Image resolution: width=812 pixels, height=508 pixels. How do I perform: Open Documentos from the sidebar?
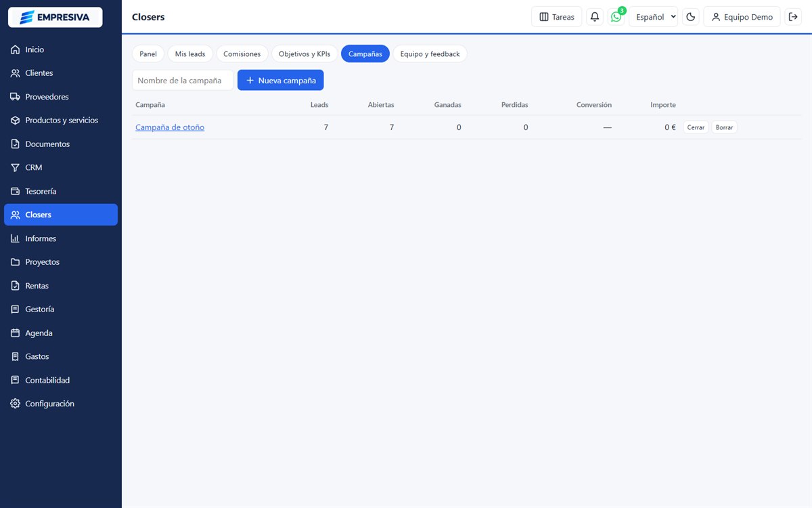point(61,144)
